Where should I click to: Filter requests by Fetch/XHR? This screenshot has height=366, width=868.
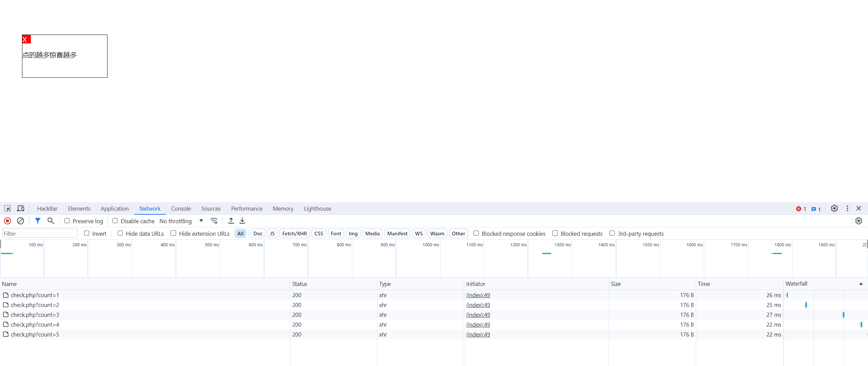click(x=294, y=233)
